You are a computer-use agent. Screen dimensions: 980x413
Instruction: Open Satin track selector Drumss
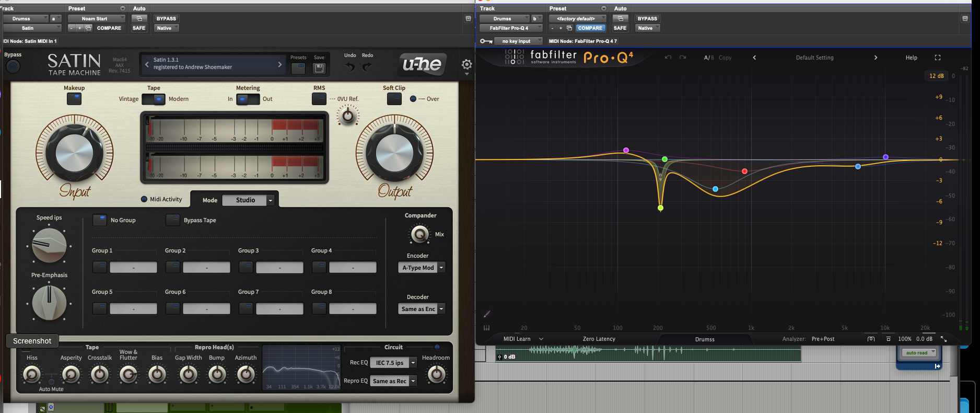pos(26,18)
